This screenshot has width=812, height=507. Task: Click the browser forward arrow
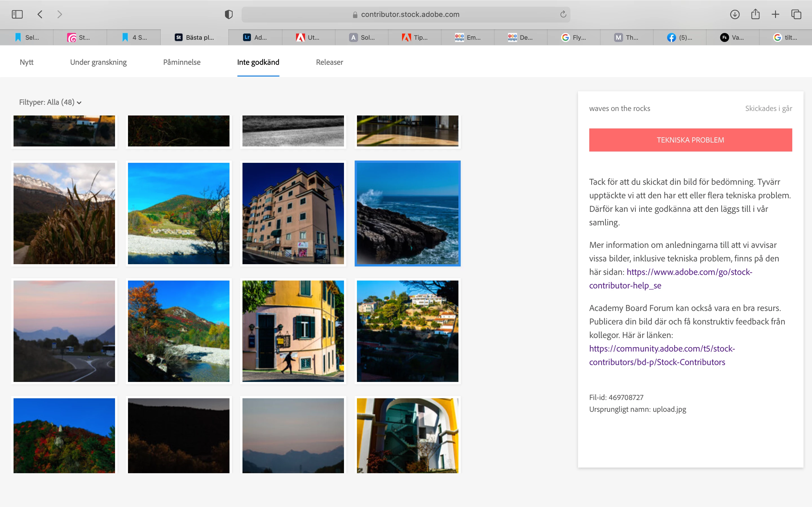60,14
